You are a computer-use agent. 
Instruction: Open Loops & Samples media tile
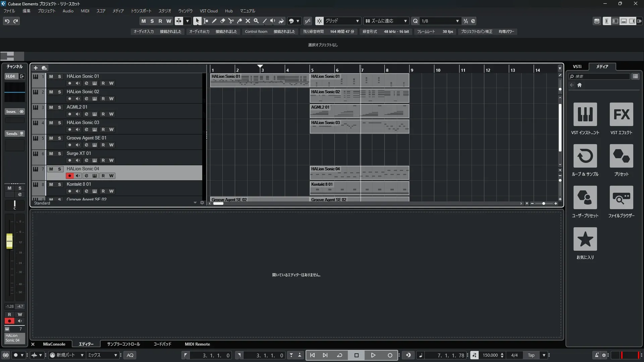(585, 156)
